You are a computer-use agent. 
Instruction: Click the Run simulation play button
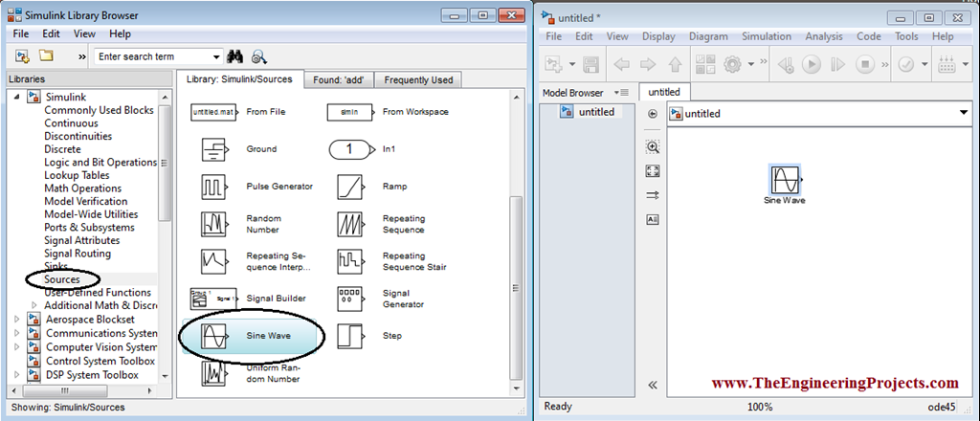[812, 65]
